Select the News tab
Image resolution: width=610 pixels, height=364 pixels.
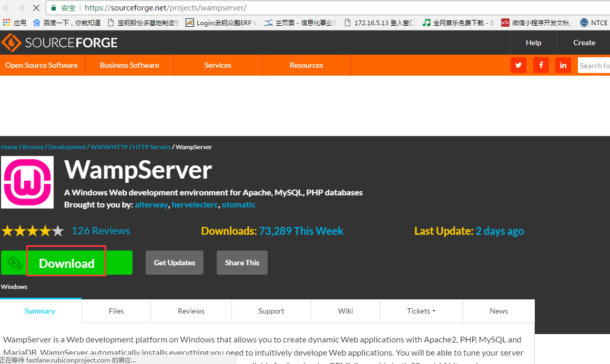[499, 311]
